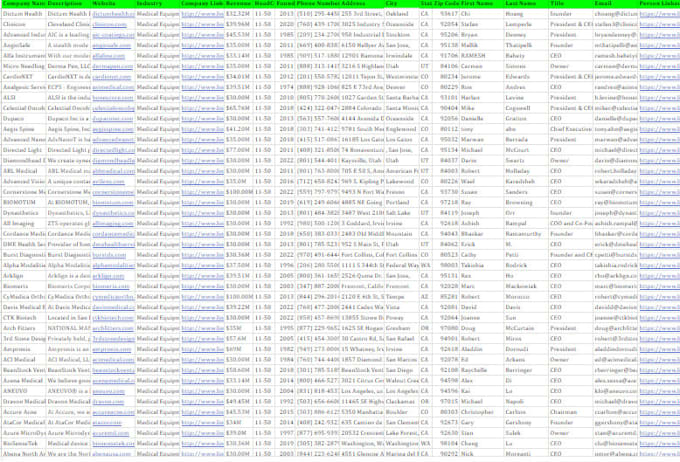Image resolution: width=680 pixels, height=462 pixels.
Task: Select the Revenue column header
Action: coord(239,3)
